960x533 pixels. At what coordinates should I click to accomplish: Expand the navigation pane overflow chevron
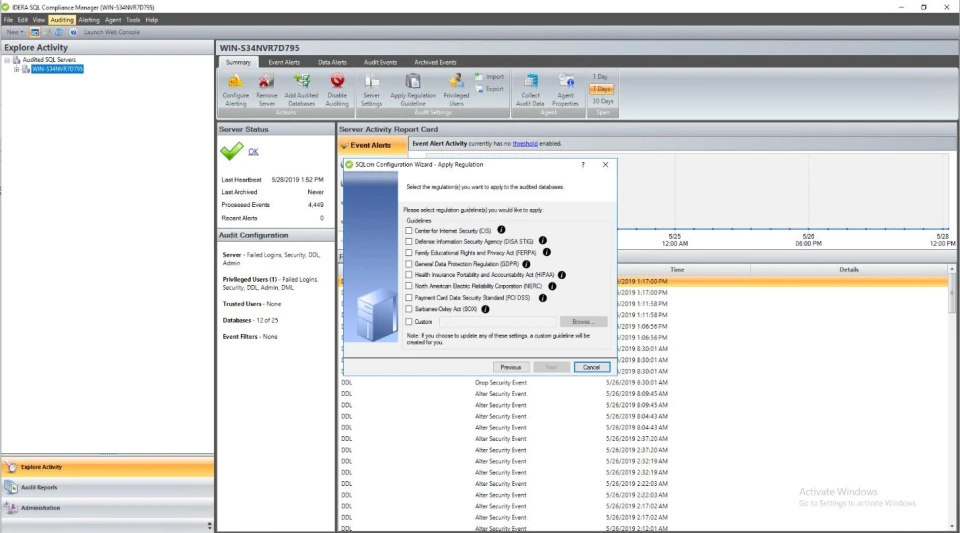209,526
